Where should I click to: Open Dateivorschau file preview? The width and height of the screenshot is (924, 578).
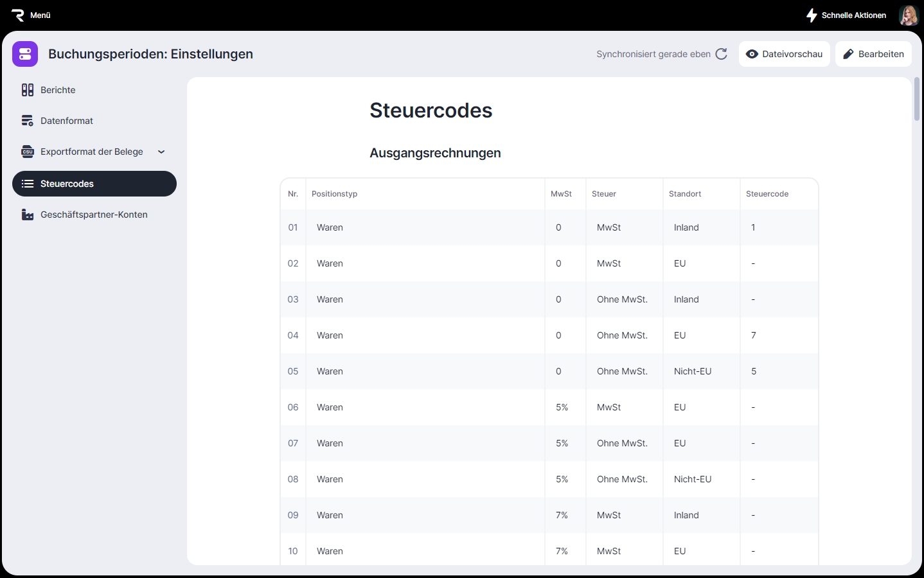tap(784, 55)
